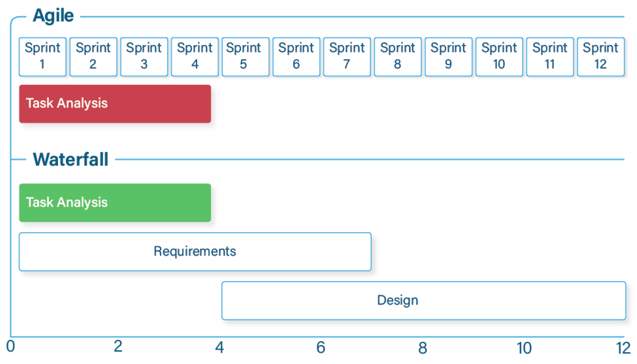Select the Sprint 2 box

pos(93,57)
